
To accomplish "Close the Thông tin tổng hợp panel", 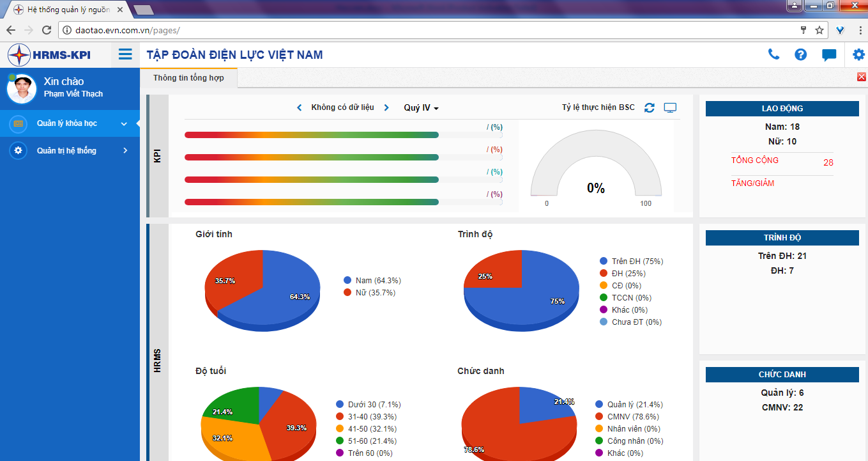I will 862,77.
